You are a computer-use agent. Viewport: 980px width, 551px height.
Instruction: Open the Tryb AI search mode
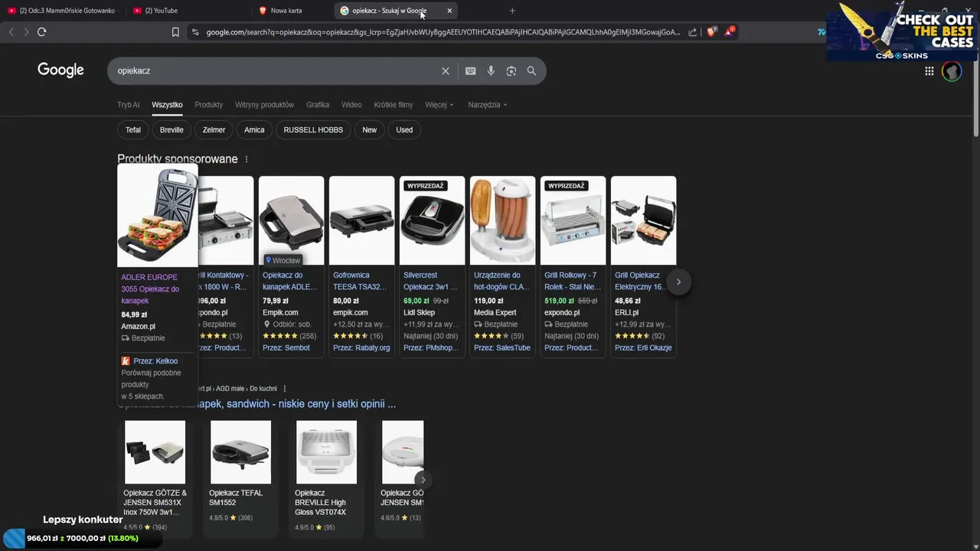(x=129, y=105)
